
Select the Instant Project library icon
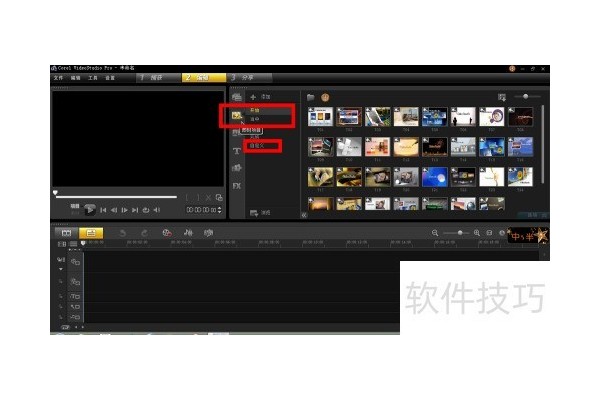click(237, 115)
